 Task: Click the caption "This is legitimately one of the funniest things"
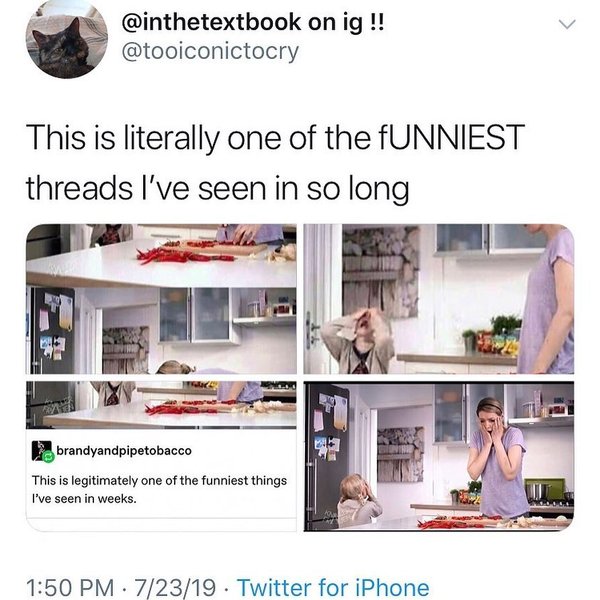[x=159, y=480]
